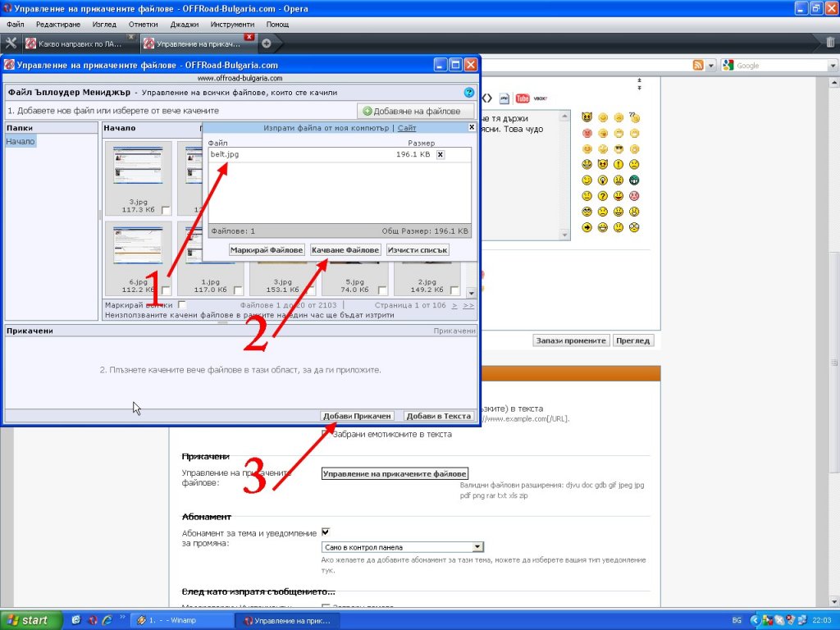Viewport: 840px width, 630px height.
Task: Insert the sunglasses cool smiley
Action: pos(619,149)
